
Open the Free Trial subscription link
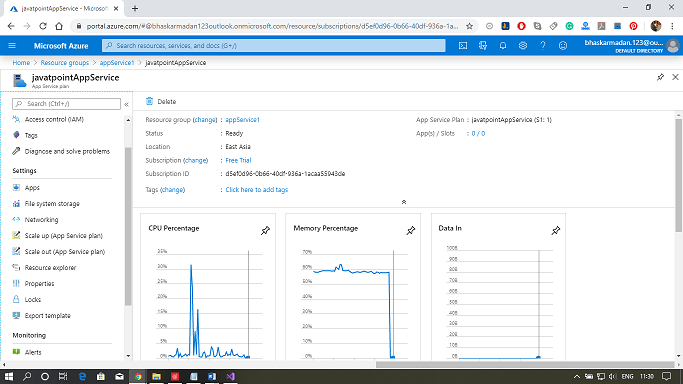[x=238, y=160]
